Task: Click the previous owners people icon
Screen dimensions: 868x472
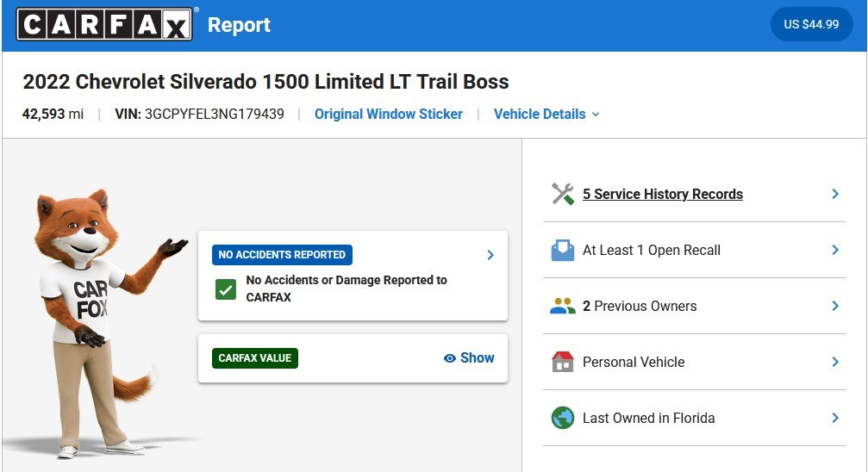Action: (562, 306)
